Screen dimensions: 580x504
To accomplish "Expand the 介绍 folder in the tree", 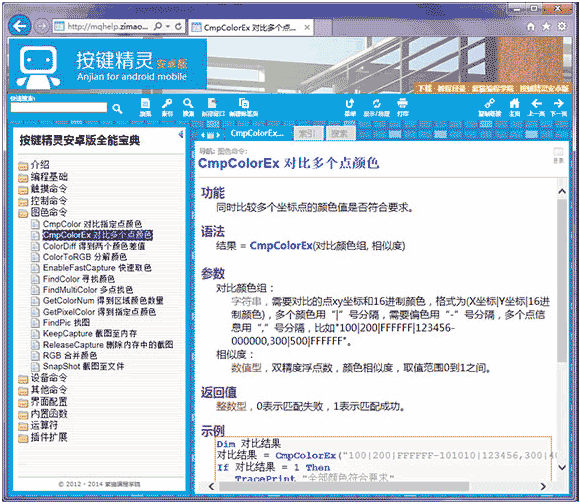I will tap(34, 165).
